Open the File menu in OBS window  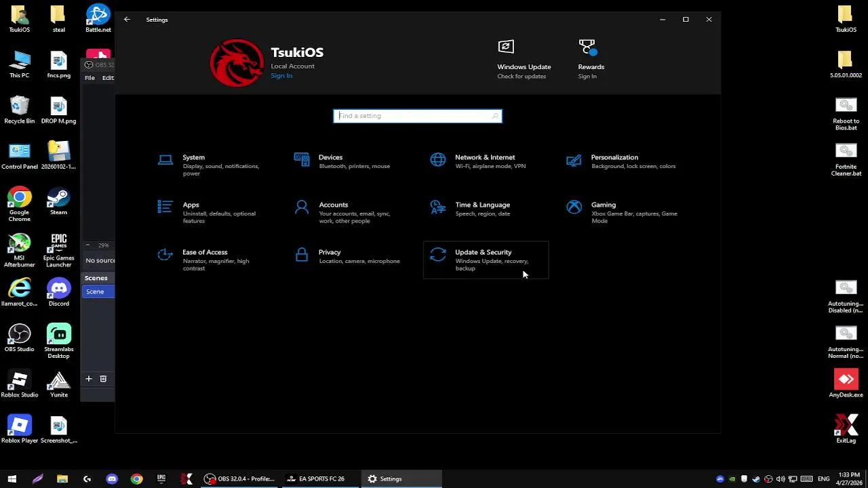click(90, 78)
